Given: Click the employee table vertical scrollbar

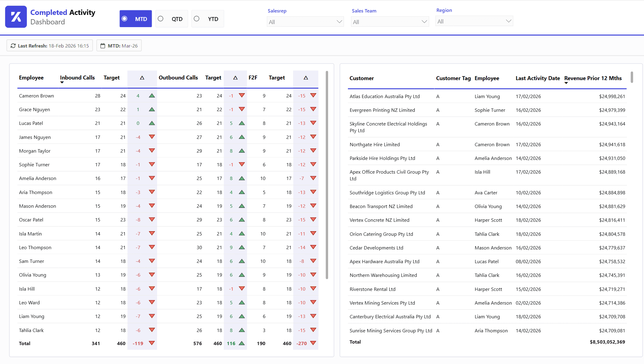Looking at the screenshot, I should click(327, 175).
